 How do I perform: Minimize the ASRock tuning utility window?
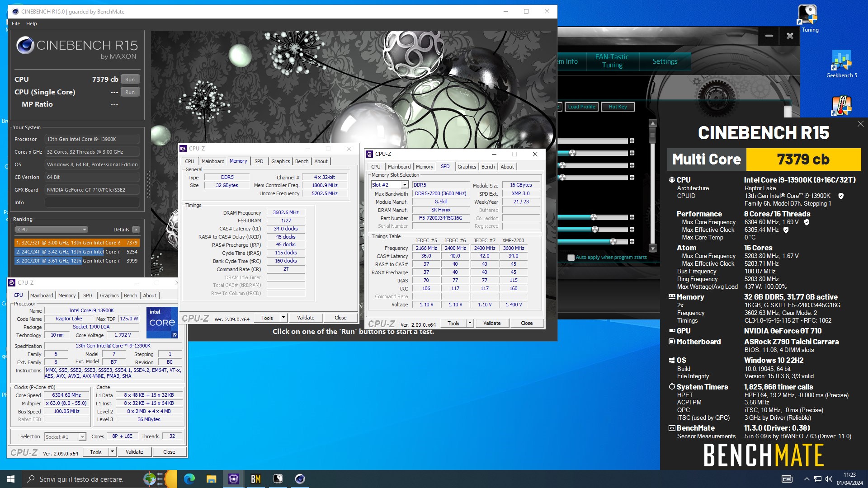pyautogui.click(x=769, y=36)
